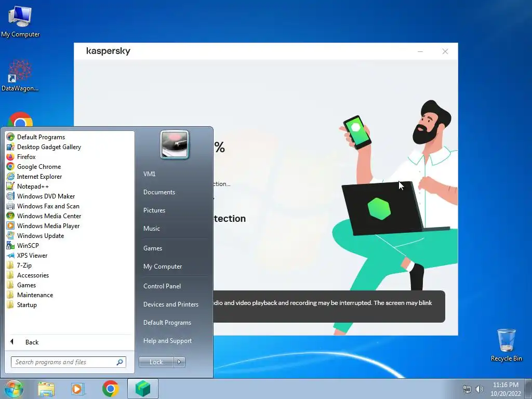Click the Lock button

click(156, 362)
